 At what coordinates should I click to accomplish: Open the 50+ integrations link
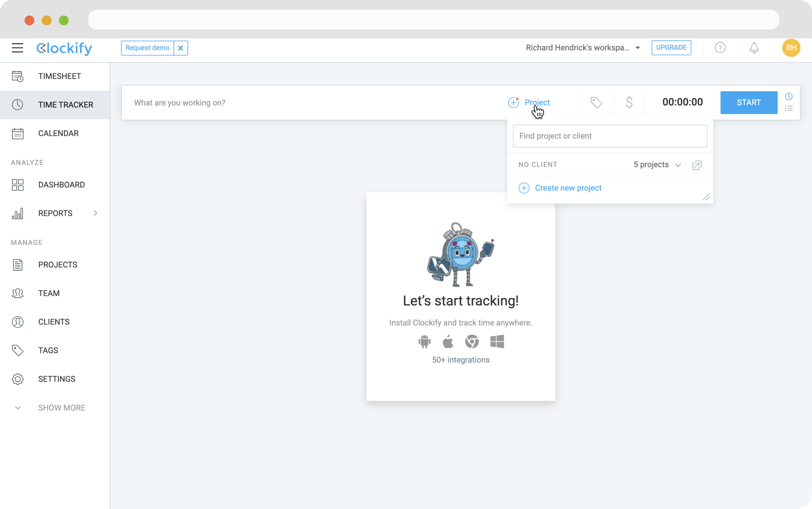(461, 360)
